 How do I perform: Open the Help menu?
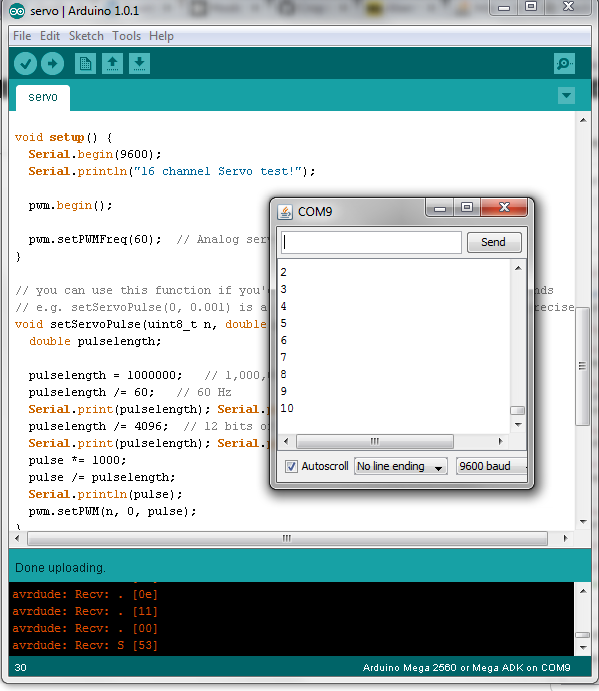coord(161,36)
